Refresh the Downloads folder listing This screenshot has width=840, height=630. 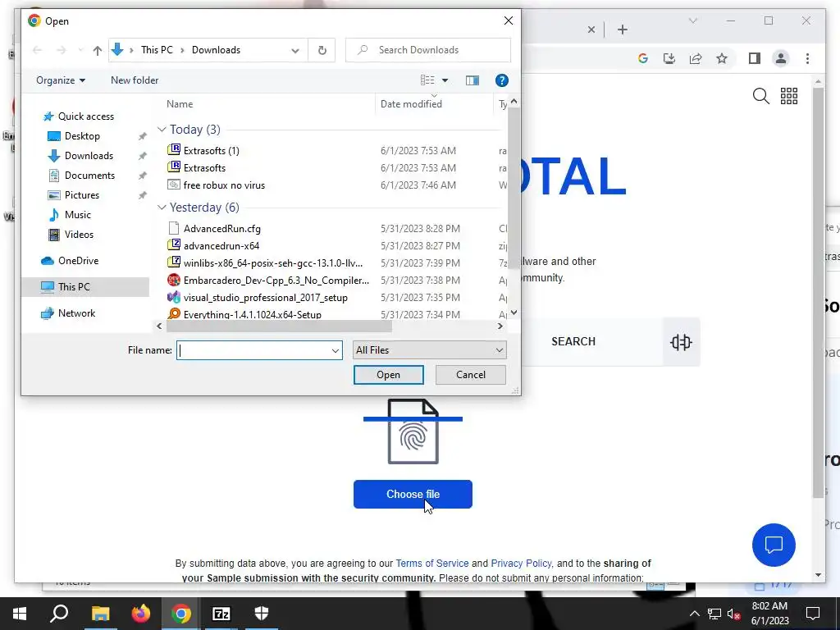(x=322, y=50)
